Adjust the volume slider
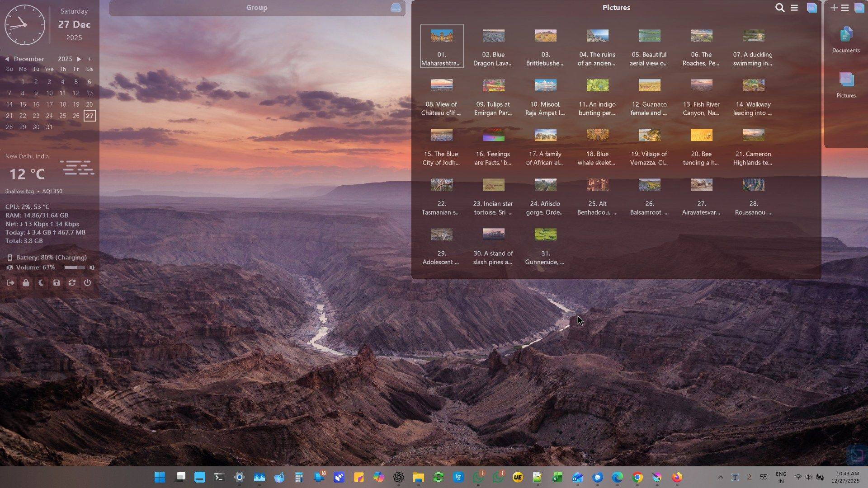868x488 pixels. click(75, 267)
